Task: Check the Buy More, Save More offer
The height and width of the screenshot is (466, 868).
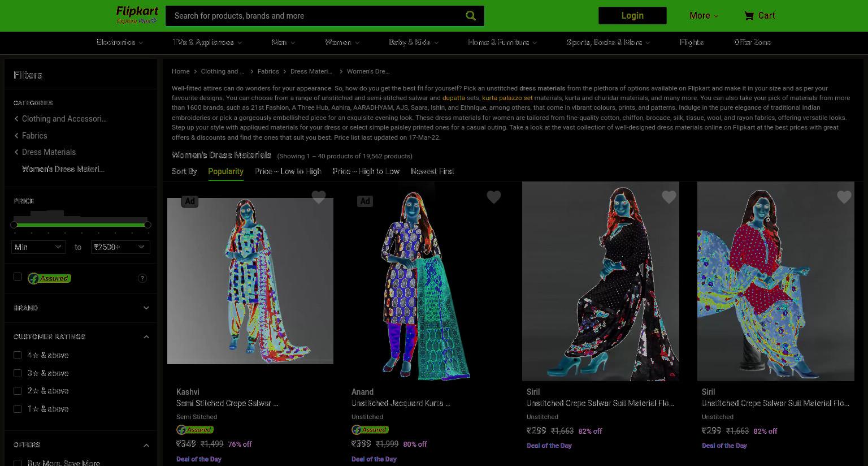Action: [18, 463]
